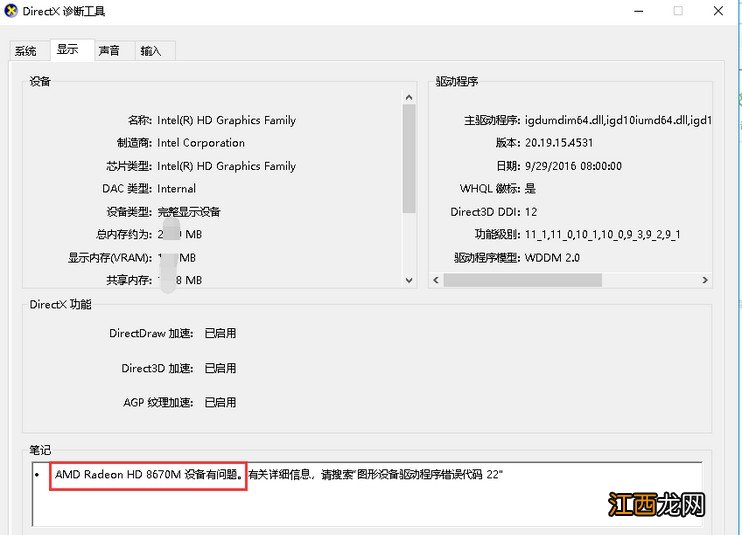
Task: Click the driver panel horizontal scrollbar thumb
Action: 522,280
